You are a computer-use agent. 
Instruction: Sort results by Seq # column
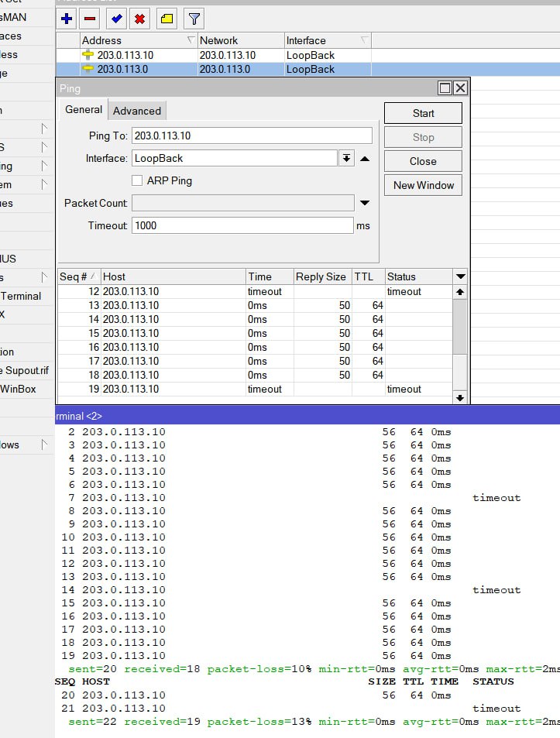(x=79, y=276)
